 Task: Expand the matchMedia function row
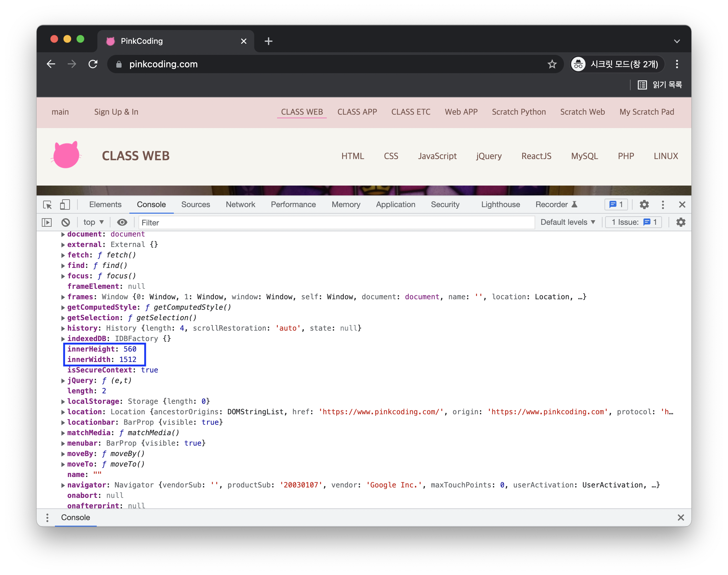click(63, 433)
